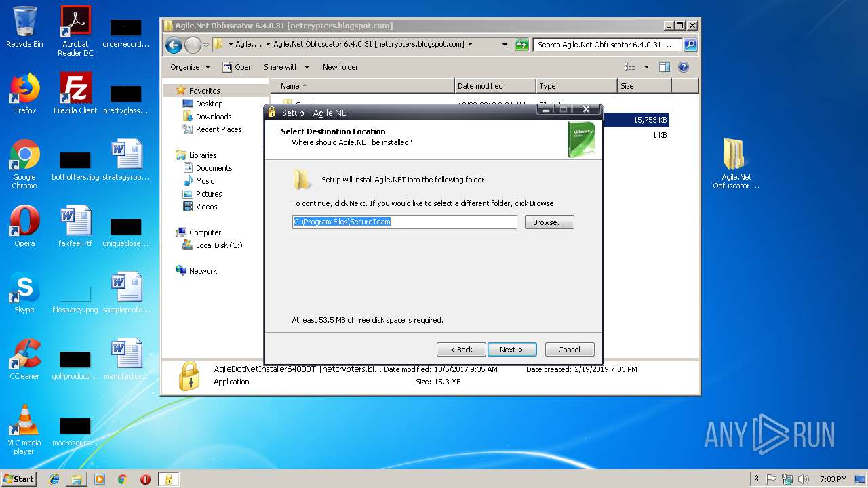Toggle the preview pane icon
The image size is (868, 488).
(665, 67)
